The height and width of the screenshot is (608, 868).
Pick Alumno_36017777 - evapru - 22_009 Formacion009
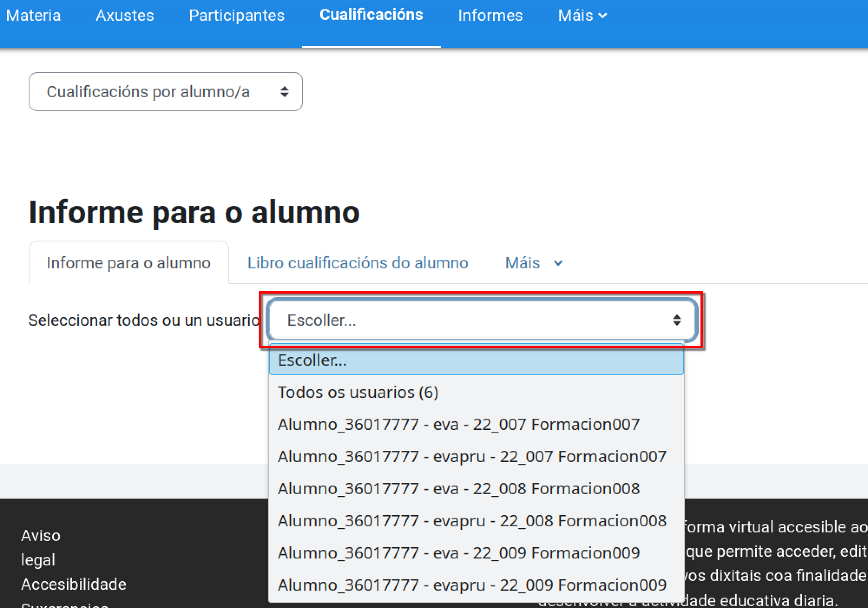click(472, 584)
